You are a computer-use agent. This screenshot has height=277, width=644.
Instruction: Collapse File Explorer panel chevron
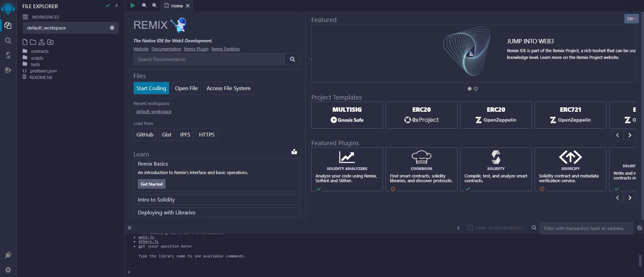pos(116,6)
